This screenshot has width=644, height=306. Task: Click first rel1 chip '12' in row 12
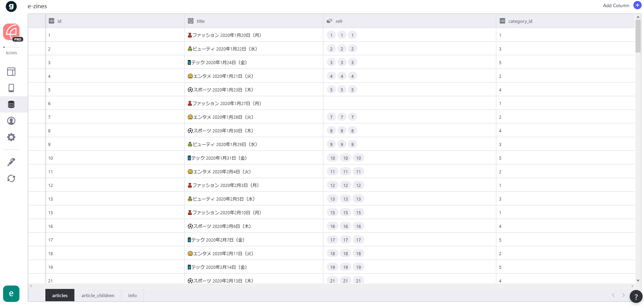pyautogui.click(x=333, y=185)
